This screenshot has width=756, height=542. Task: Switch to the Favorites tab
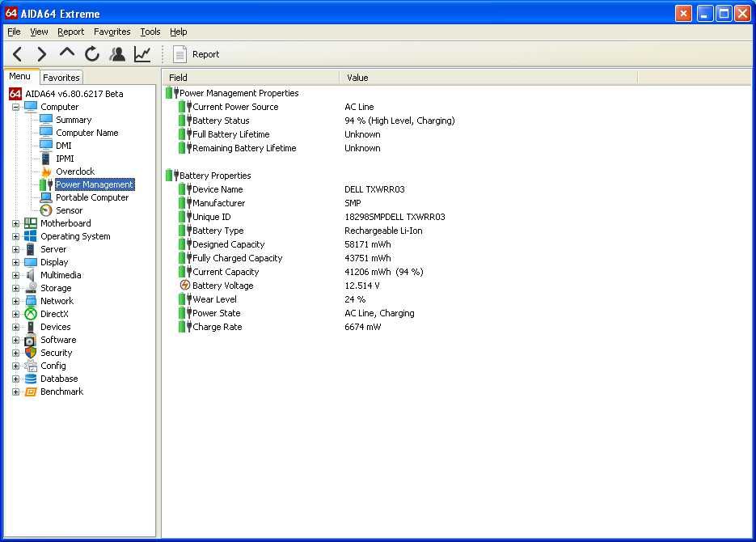61,77
